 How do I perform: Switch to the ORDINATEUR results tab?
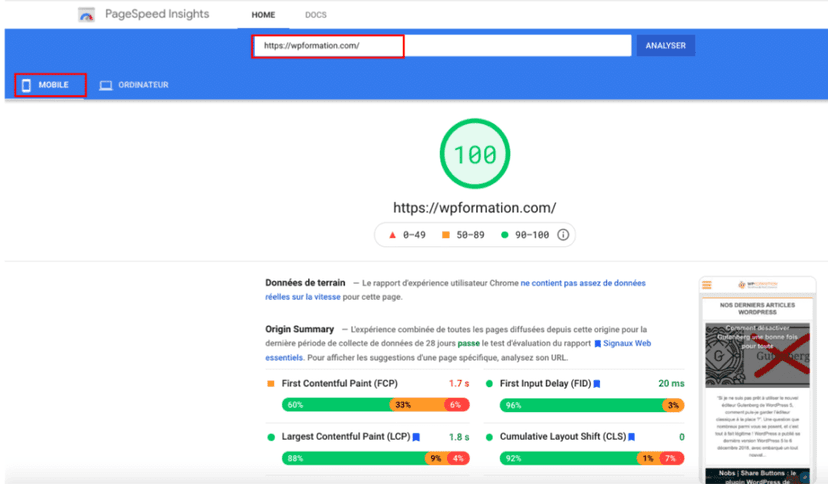pyautogui.click(x=142, y=85)
